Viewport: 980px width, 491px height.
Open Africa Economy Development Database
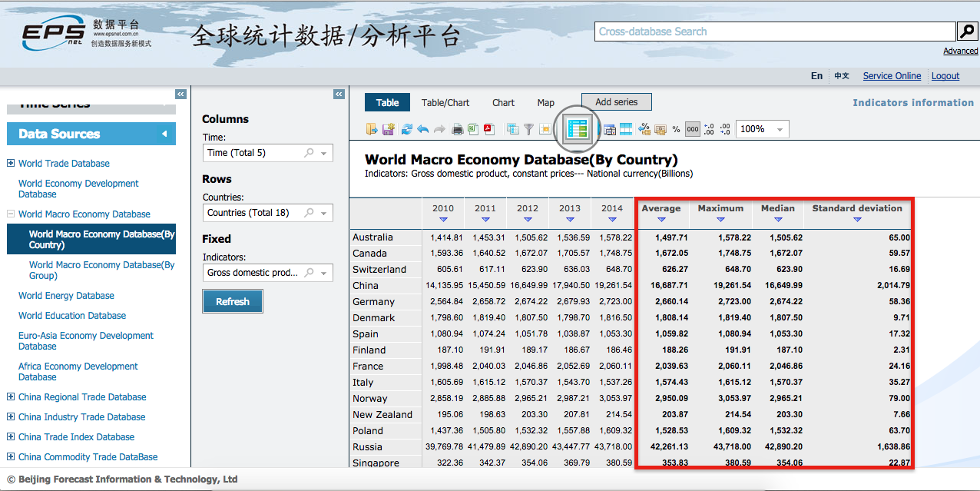78,371
